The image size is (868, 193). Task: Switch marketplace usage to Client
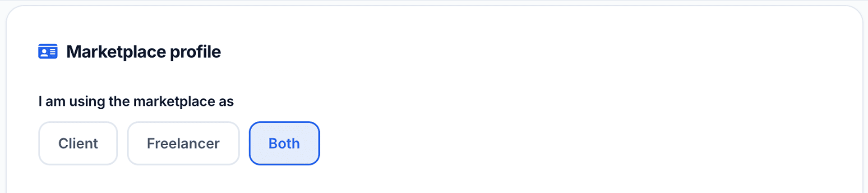point(78,143)
